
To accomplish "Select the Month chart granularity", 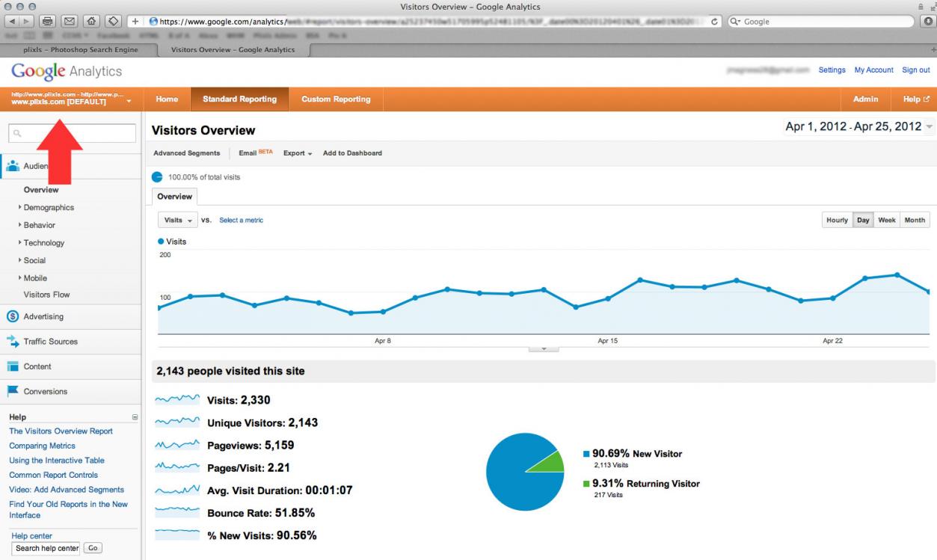I will (915, 220).
